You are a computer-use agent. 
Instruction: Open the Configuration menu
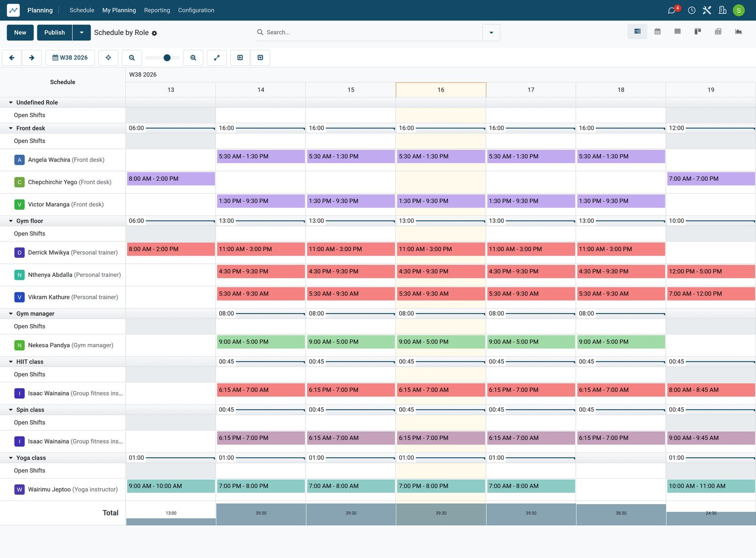click(196, 10)
